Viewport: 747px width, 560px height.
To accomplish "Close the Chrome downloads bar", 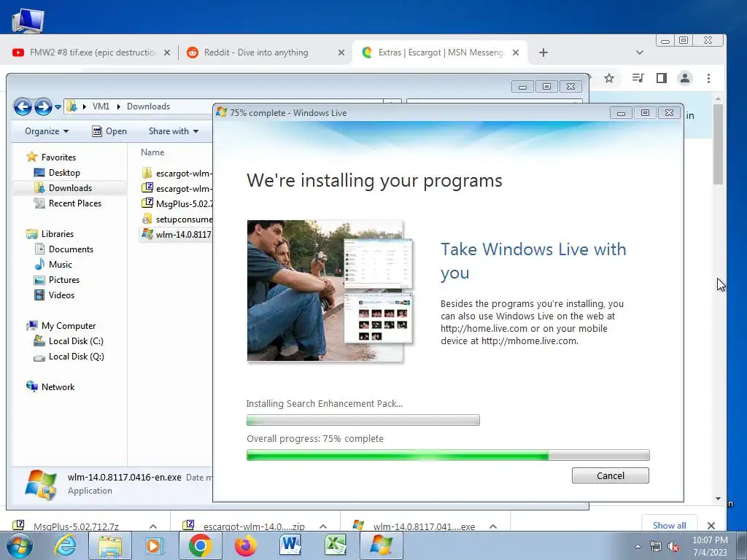I will 711,526.
